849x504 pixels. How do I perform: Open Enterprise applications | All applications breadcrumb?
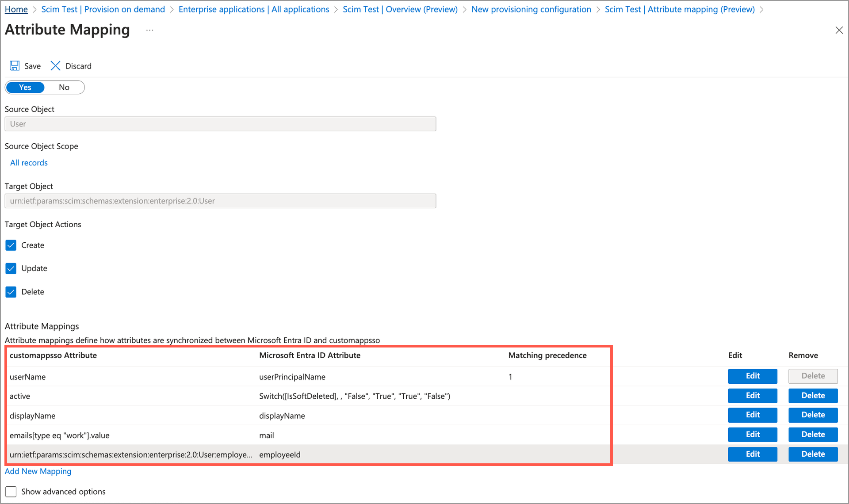point(253,9)
